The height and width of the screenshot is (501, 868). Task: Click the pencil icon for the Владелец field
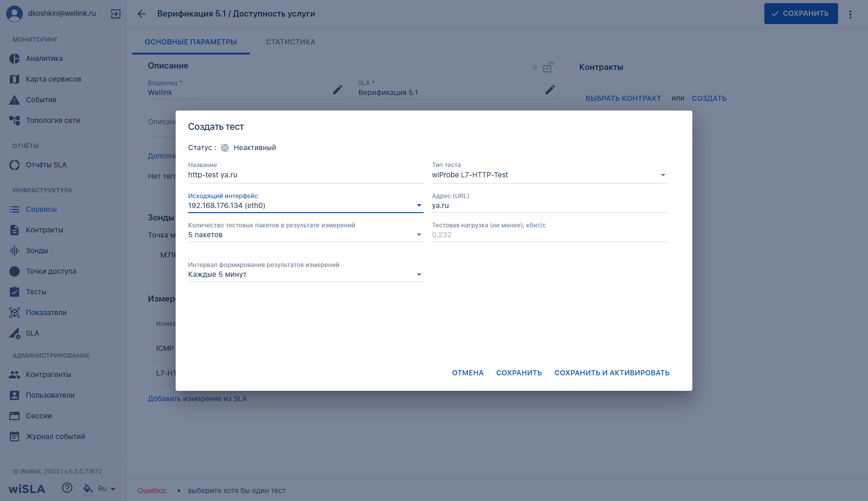pyautogui.click(x=338, y=90)
